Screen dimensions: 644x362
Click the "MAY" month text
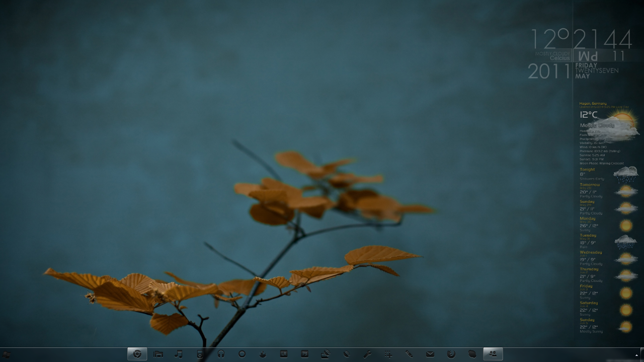coord(583,77)
